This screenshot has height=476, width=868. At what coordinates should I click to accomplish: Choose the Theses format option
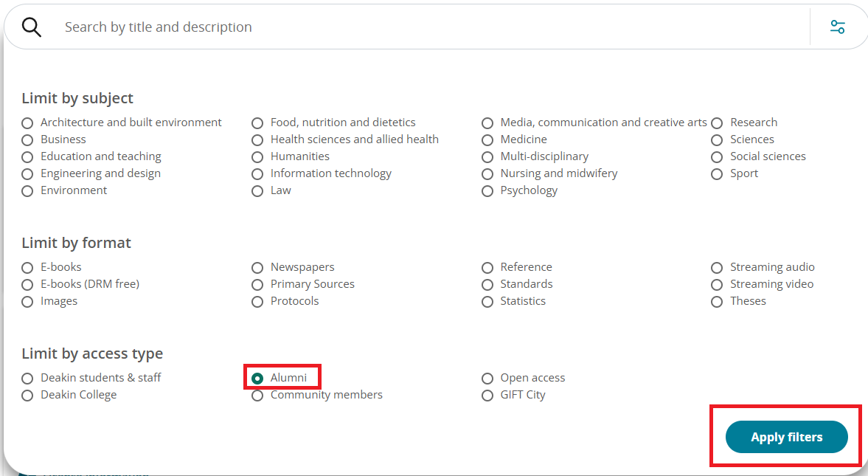pos(717,302)
